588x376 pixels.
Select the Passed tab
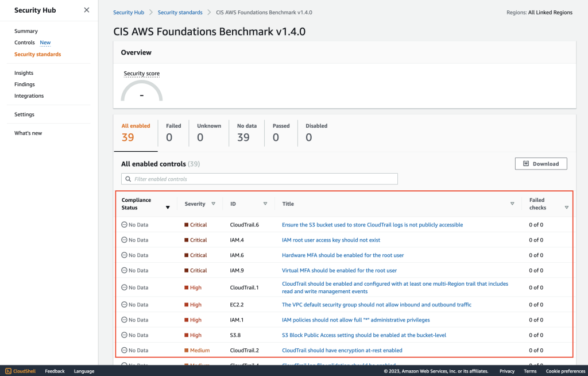(281, 133)
